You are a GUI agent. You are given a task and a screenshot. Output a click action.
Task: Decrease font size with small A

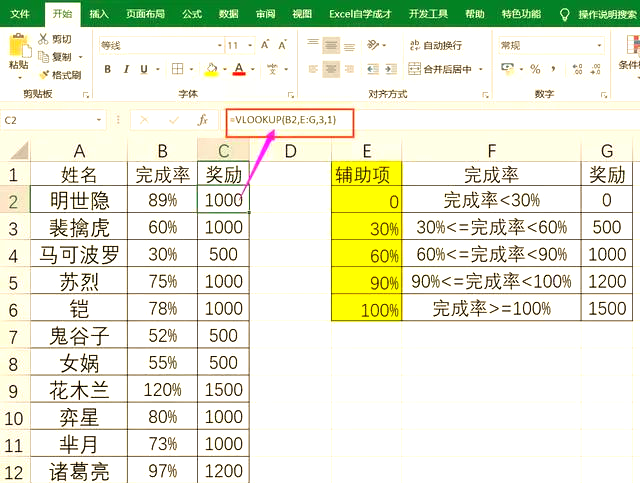click(x=282, y=45)
